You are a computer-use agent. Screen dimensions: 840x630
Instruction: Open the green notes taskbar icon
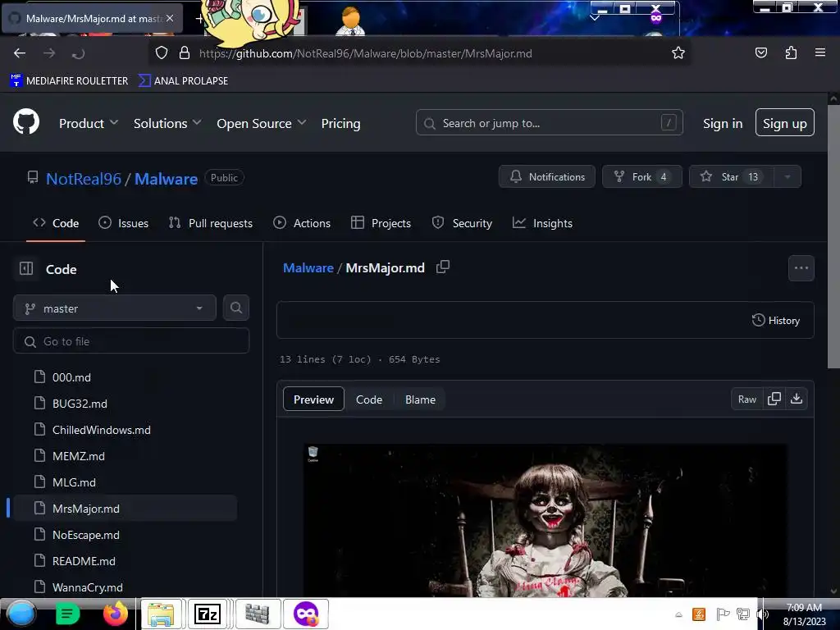[67, 614]
